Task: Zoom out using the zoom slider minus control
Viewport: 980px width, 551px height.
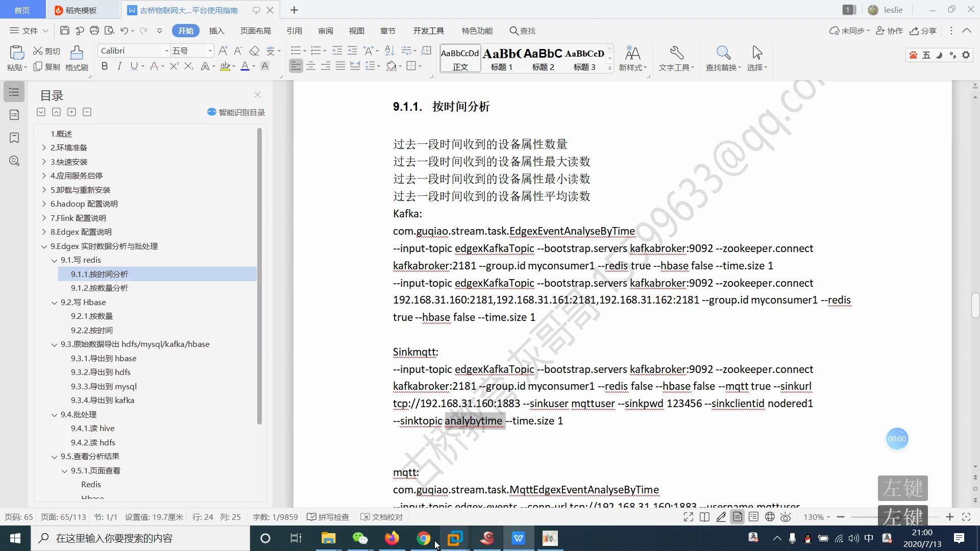Action: pos(841,517)
